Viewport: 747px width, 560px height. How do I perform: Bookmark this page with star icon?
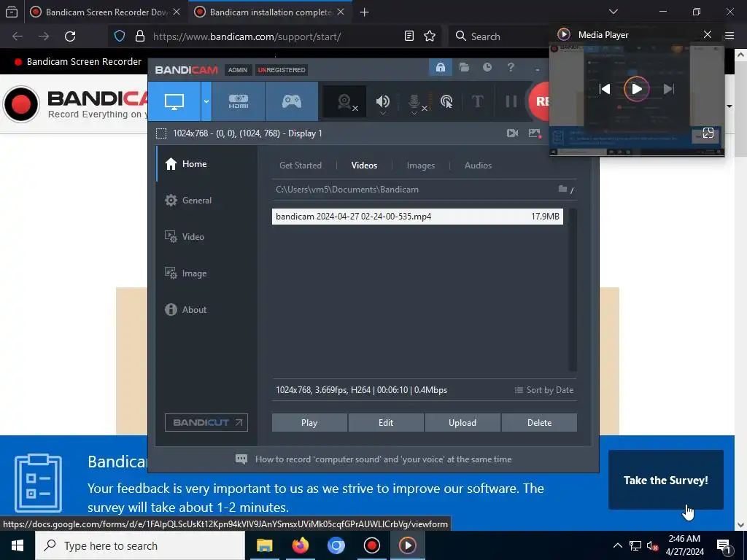(x=430, y=36)
